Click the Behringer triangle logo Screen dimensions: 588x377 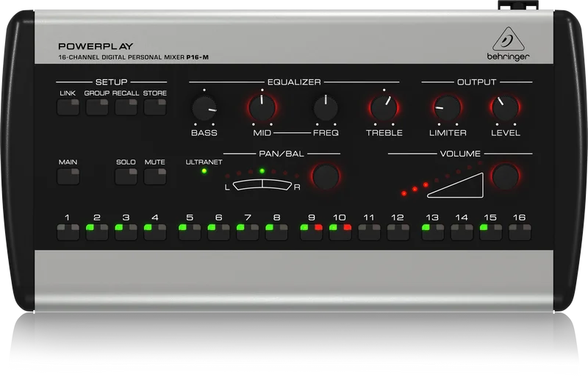pos(509,39)
